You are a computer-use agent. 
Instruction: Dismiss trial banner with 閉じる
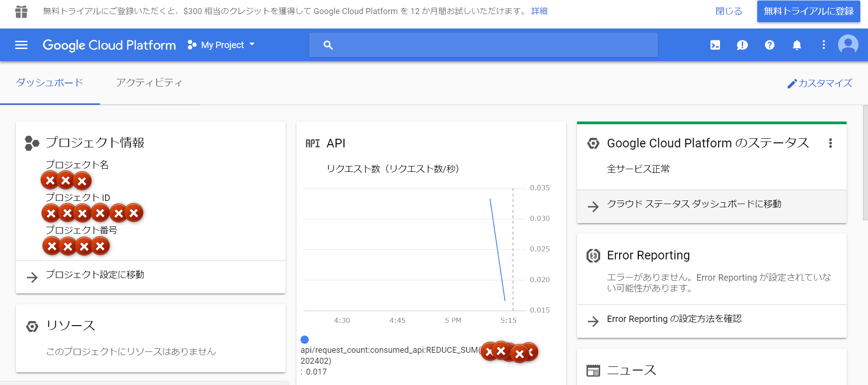point(729,11)
